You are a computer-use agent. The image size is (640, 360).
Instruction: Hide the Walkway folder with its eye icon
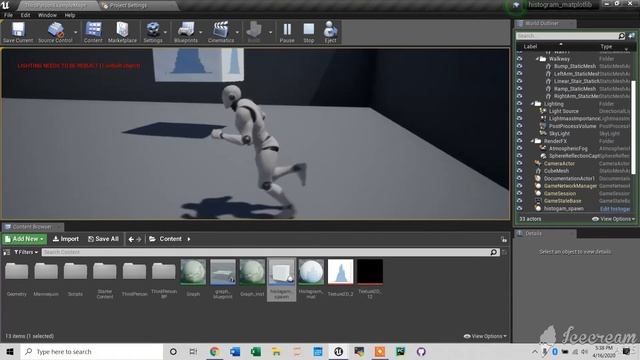pyautogui.click(x=520, y=59)
